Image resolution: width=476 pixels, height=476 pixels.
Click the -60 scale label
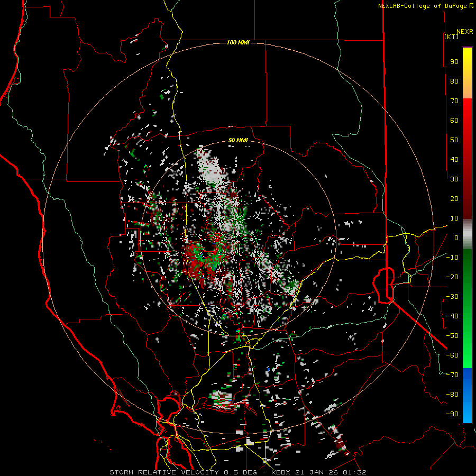[452, 355]
